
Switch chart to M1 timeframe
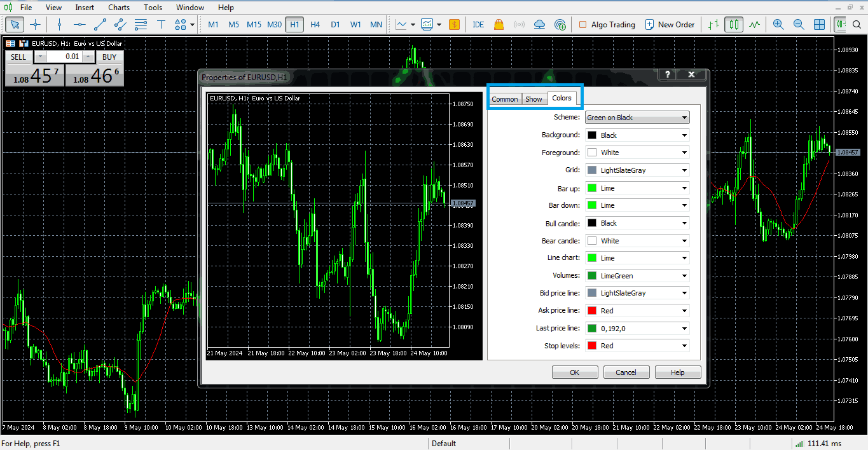tap(213, 25)
